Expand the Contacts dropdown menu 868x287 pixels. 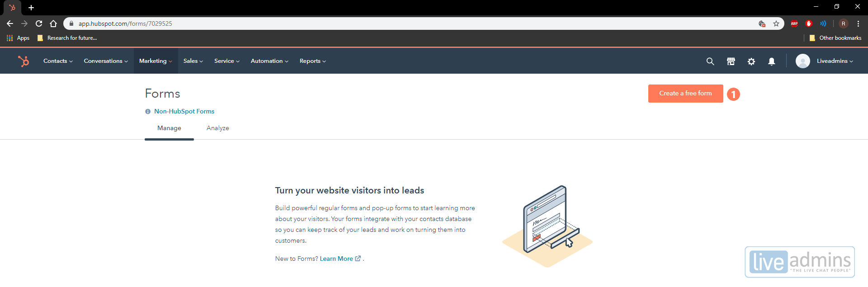(58, 61)
